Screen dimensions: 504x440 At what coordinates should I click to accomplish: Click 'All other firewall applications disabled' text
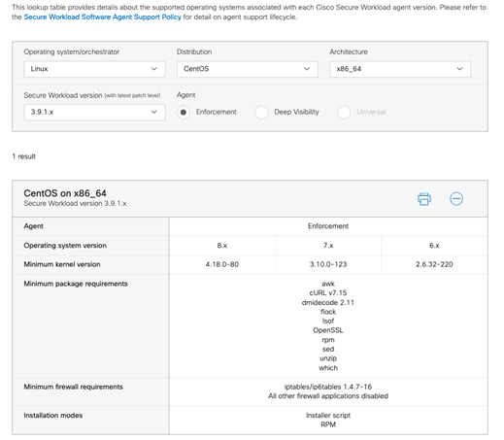coord(328,396)
